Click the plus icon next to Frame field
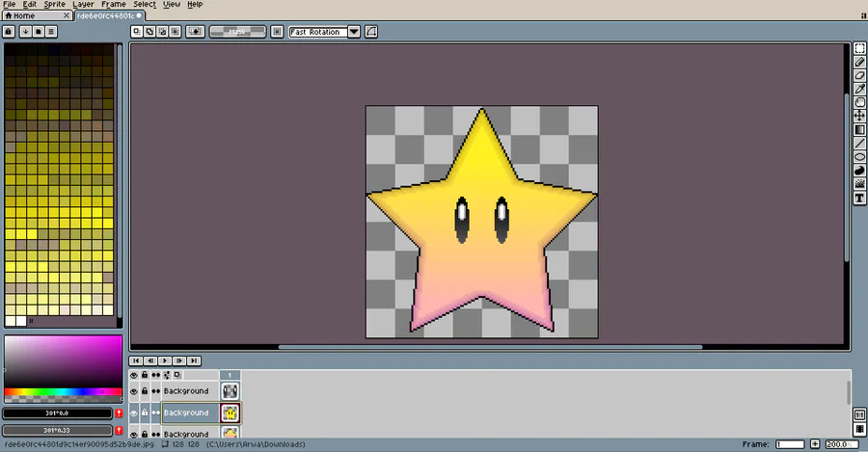 [815, 443]
